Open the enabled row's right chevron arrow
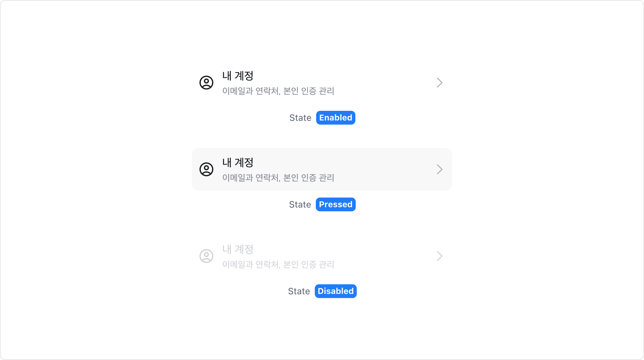This screenshot has width=644, height=360. (x=439, y=83)
